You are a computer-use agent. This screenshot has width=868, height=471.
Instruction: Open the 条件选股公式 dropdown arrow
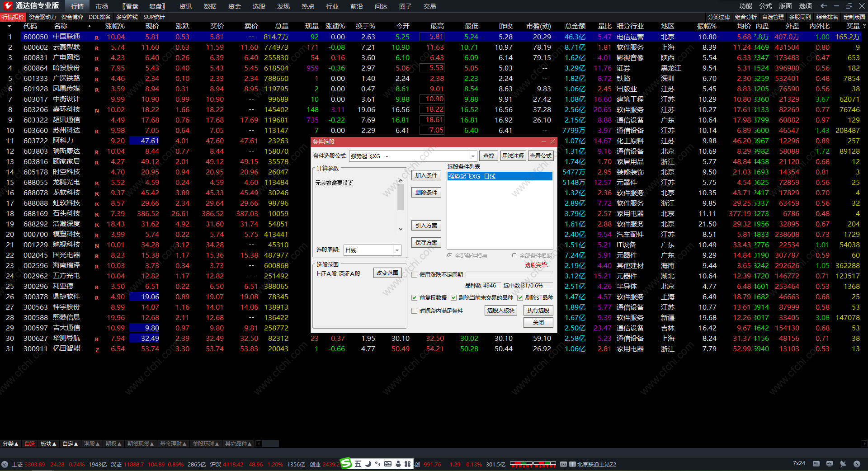473,156
